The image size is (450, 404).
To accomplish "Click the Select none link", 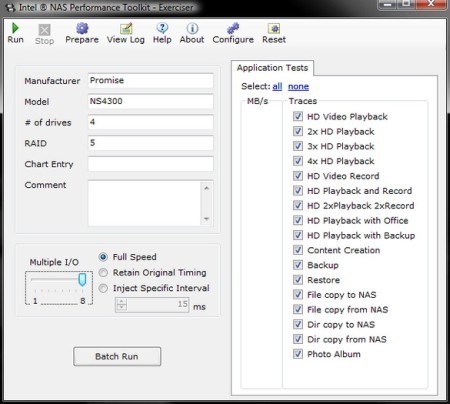I will coord(298,86).
